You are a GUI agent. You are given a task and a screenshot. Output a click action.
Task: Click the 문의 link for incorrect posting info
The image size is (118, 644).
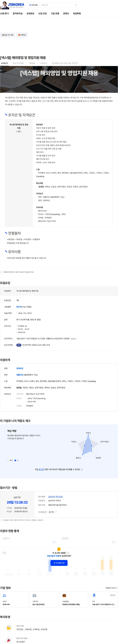click(27, 272)
